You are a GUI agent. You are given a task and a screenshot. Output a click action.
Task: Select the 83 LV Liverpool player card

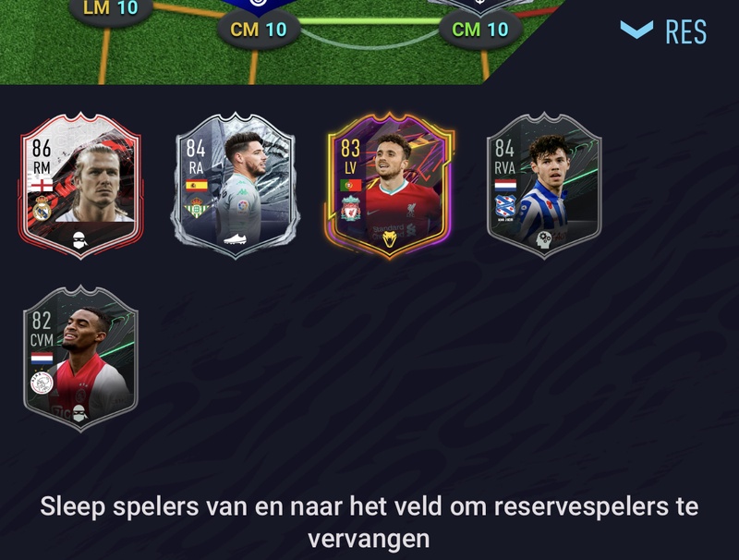click(389, 186)
